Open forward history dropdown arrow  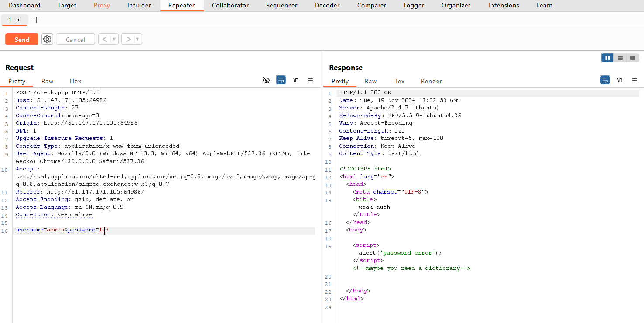click(138, 39)
